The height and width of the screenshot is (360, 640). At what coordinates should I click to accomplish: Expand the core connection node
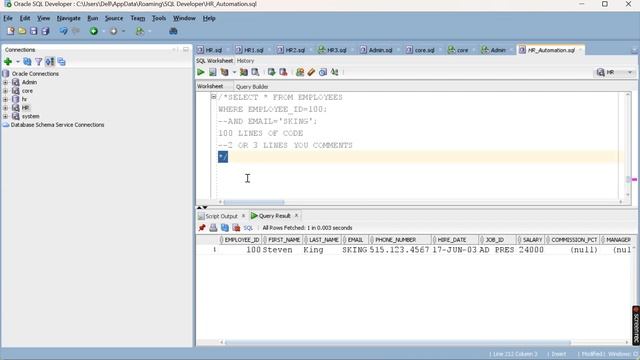pos(5,91)
